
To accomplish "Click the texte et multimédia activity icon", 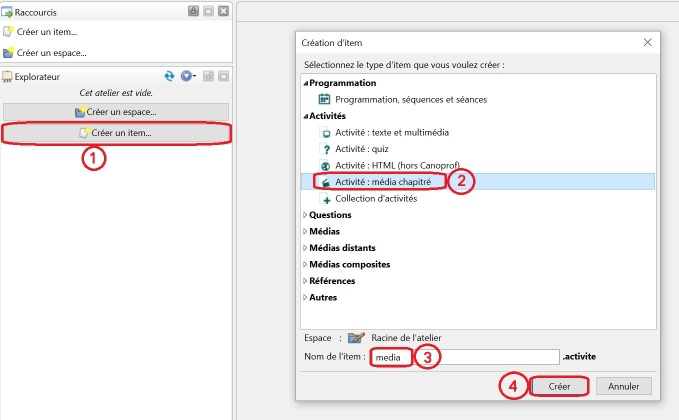I will pyautogui.click(x=324, y=132).
